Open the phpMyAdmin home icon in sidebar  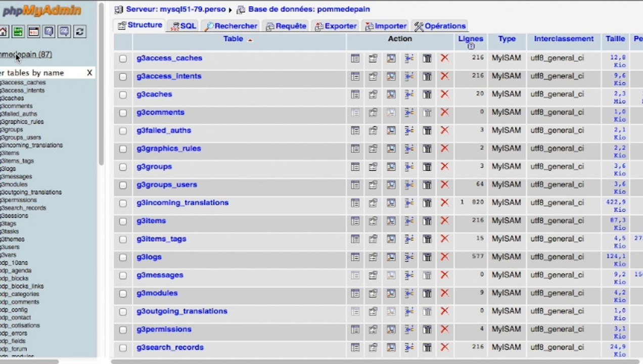pyautogui.click(x=3, y=32)
